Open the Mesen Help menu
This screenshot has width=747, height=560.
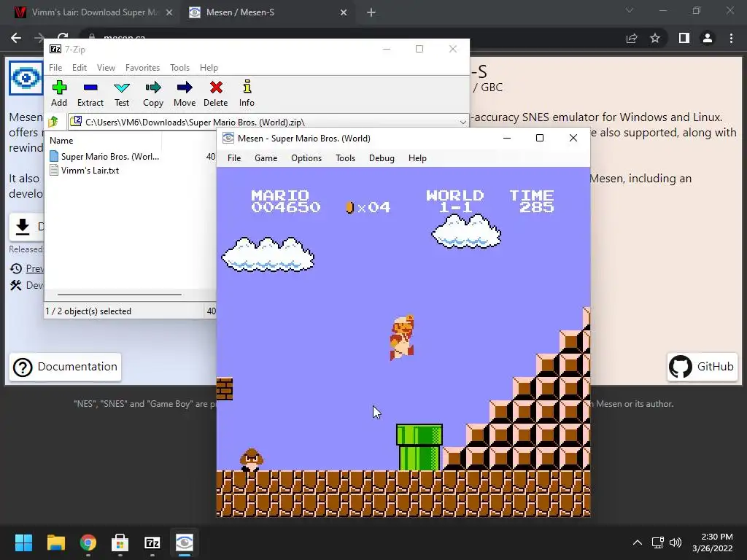pyautogui.click(x=417, y=158)
